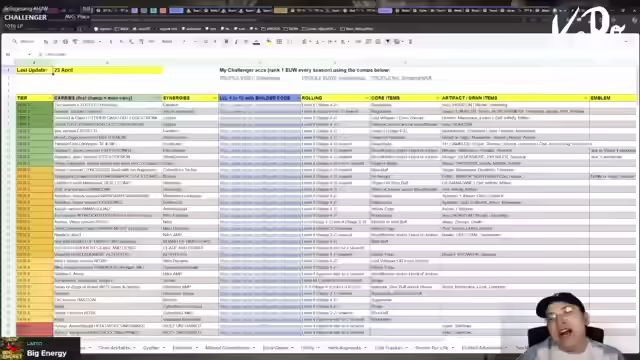
Task: Toggle bold formatting
Action: coord(226,42)
